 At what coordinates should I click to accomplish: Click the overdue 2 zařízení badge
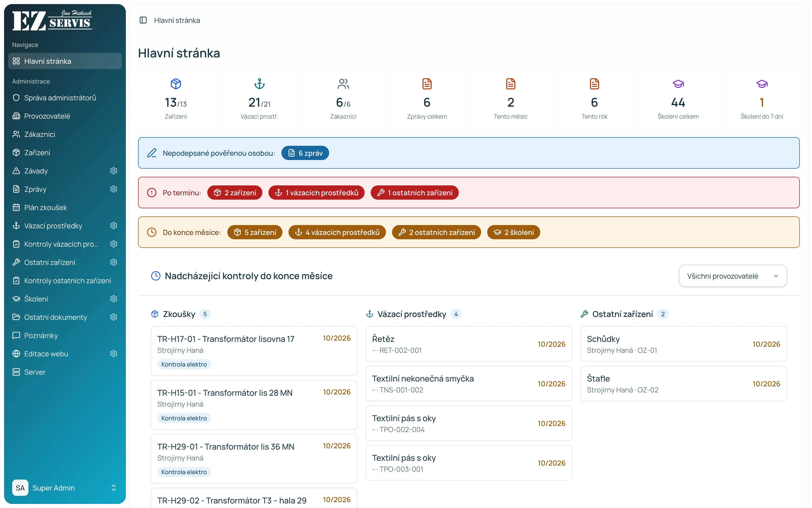(x=234, y=193)
